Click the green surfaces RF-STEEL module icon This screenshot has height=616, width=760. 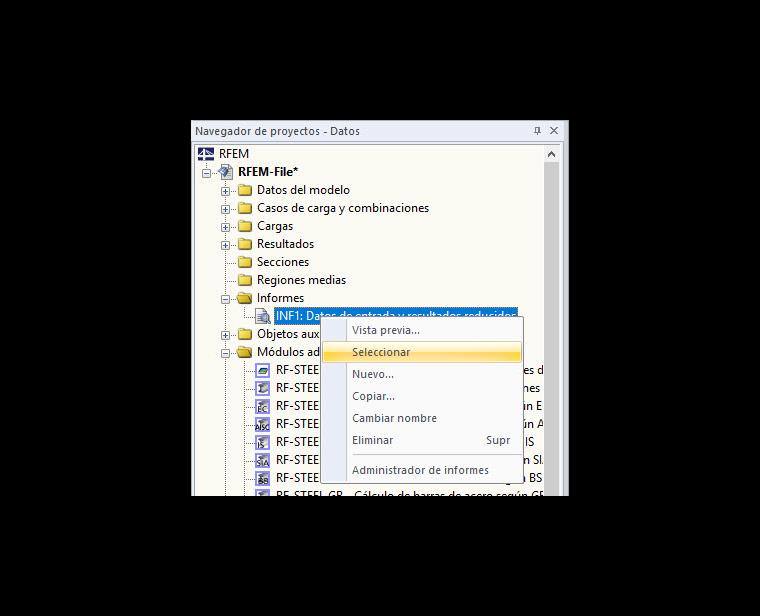coord(263,370)
